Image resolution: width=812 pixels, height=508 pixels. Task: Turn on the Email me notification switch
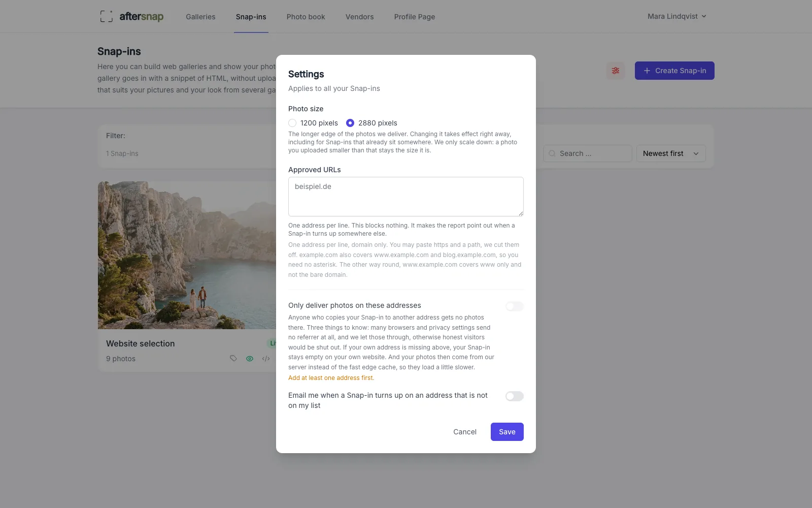pos(515,396)
